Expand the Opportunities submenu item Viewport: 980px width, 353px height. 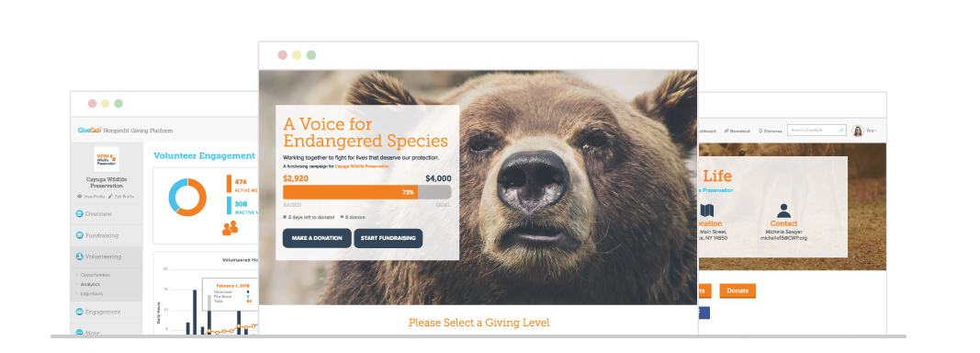pyautogui.click(x=95, y=275)
